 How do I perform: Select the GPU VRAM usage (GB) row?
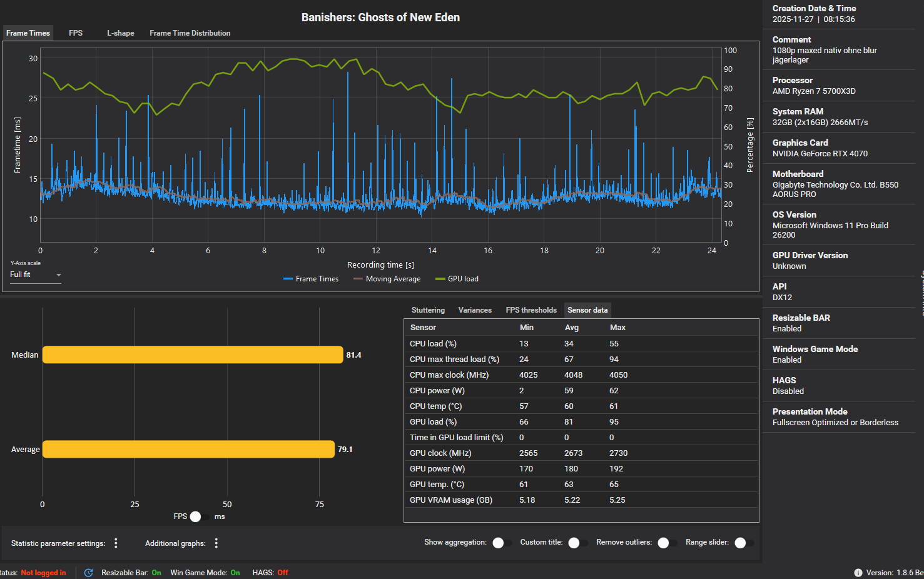click(x=581, y=500)
